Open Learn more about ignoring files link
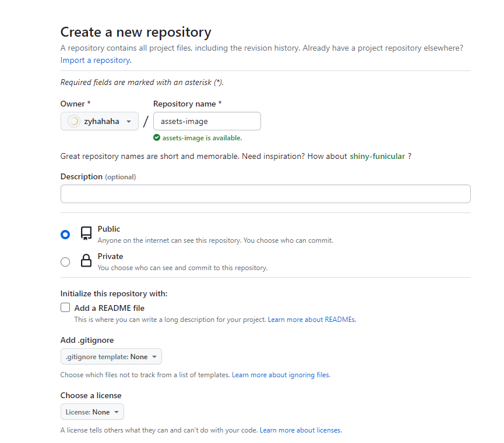Image resolution: width=504 pixels, height=443 pixels. coord(281,375)
